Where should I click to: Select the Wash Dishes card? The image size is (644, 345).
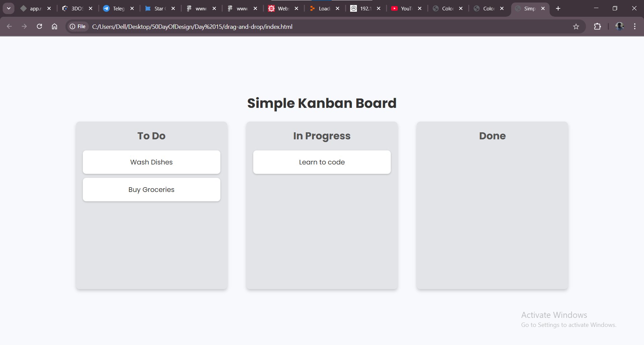pyautogui.click(x=152, y=162)
